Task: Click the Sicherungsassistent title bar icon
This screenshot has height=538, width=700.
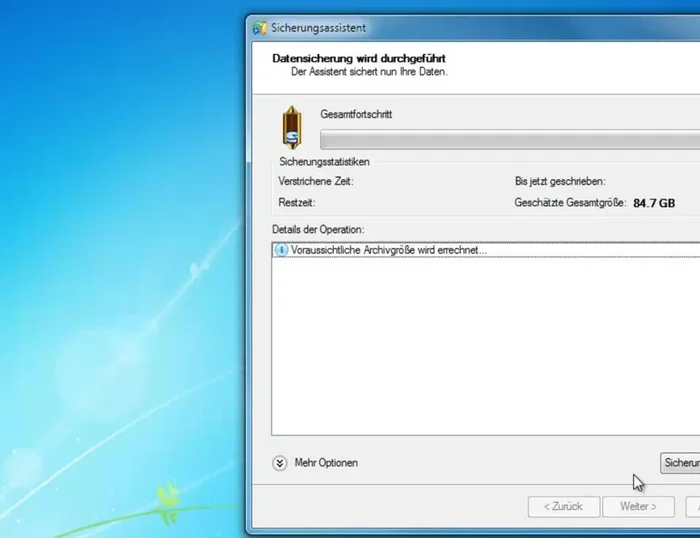Action: click(x=260, y=28)
